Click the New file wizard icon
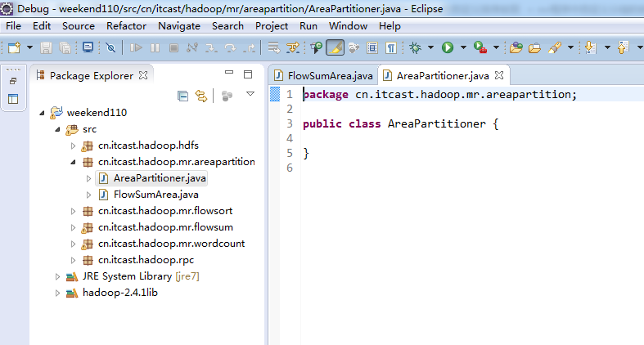644x345 pixels. point(14,47)
